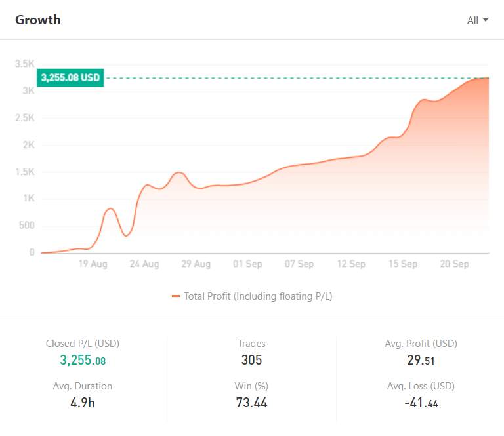Click the orange legend marker icon

tap(176, 296)
